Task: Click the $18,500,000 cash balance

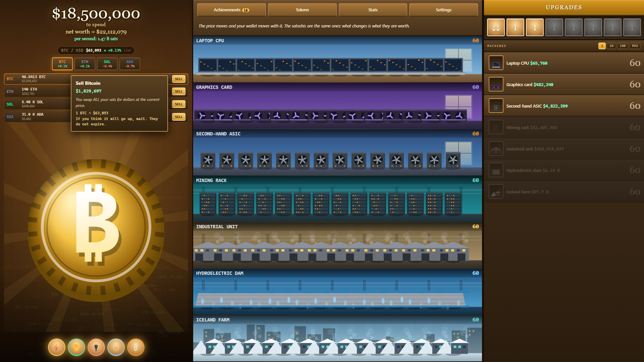Action: point(96,14)
